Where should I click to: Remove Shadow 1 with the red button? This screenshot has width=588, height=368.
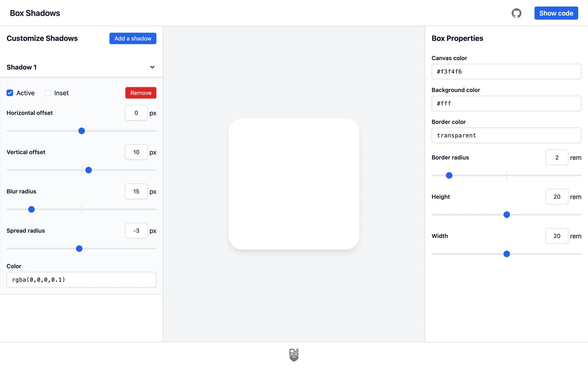coord(141,93)
